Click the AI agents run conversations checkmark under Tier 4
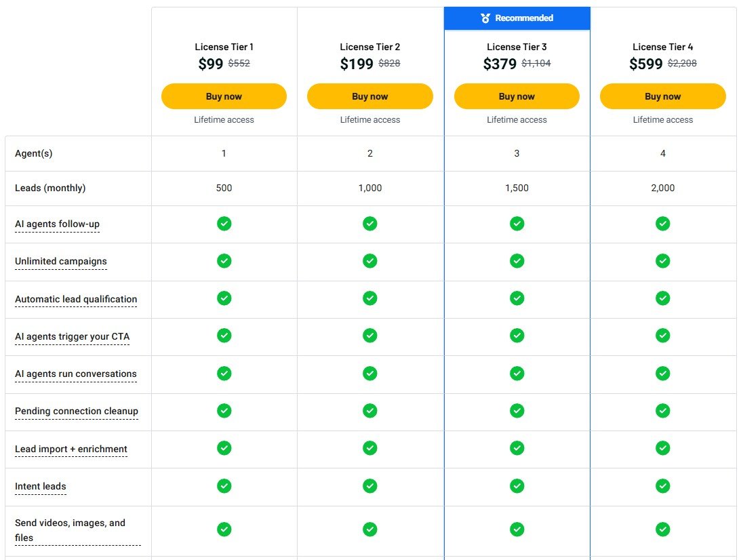The image size is (741, 560). [x=662, y=374]
